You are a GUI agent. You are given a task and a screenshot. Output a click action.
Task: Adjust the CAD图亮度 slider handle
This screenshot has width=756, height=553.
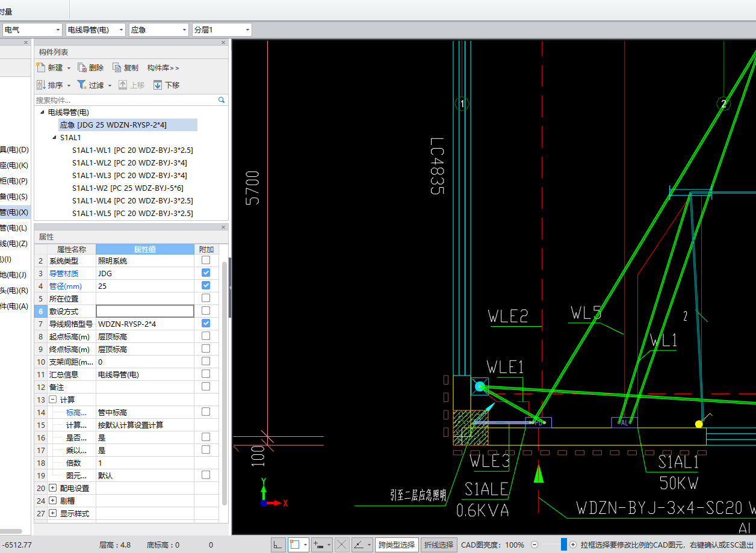(x=563, y=545)
